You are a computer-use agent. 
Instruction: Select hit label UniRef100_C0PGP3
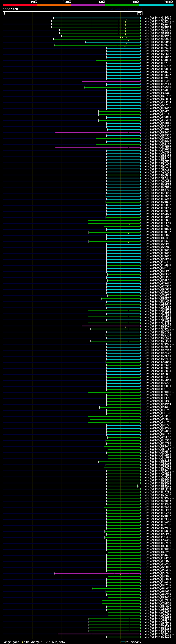[158, 129]
